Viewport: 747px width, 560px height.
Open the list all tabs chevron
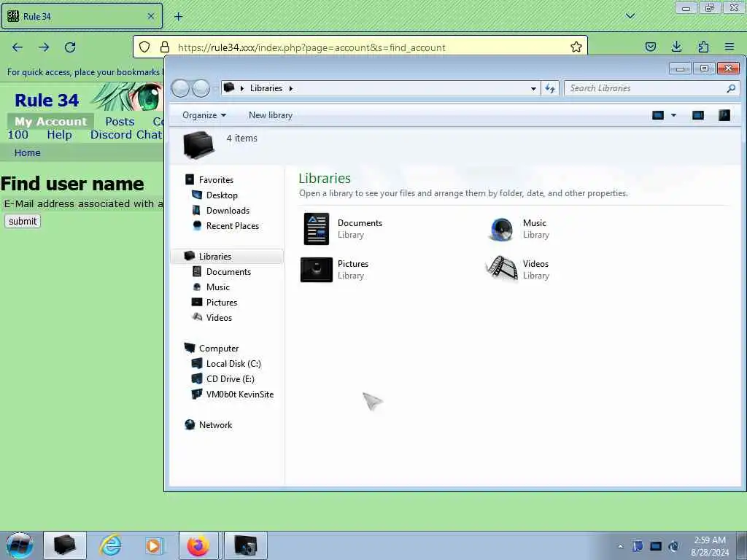pyautogui.click(x=630, y=16)
